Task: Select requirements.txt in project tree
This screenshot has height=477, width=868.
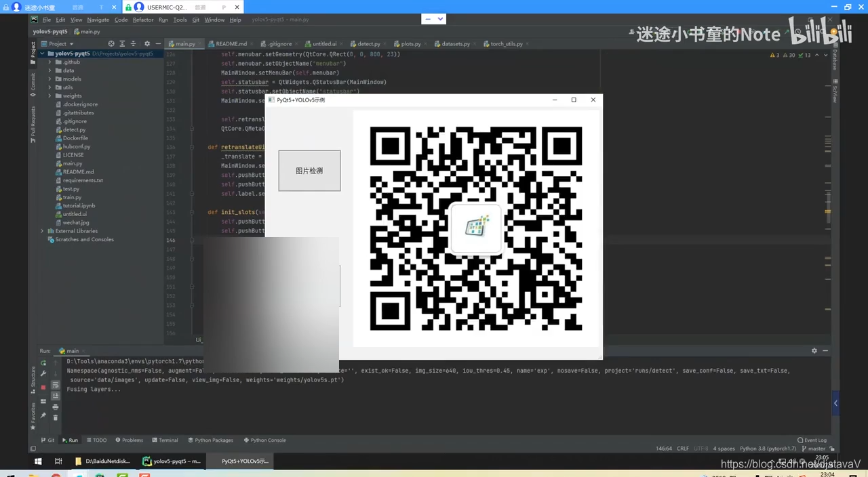Action: pyautogui.click(x=83, y=180)
